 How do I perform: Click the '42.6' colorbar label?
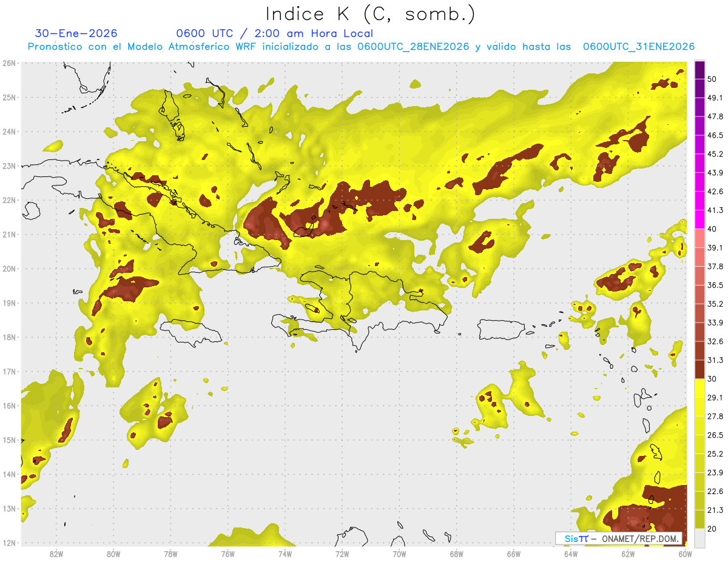tap(715, 192)
